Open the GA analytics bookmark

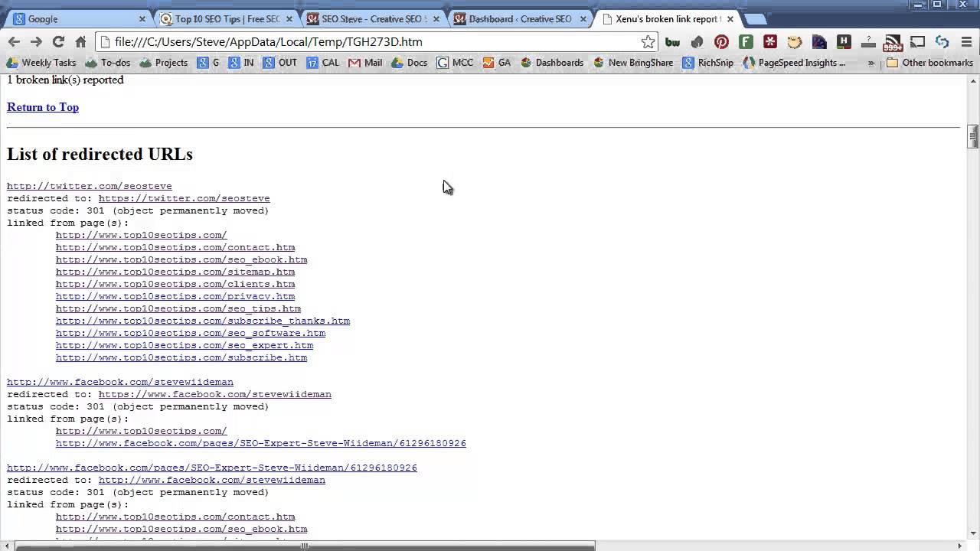(497, 63)
